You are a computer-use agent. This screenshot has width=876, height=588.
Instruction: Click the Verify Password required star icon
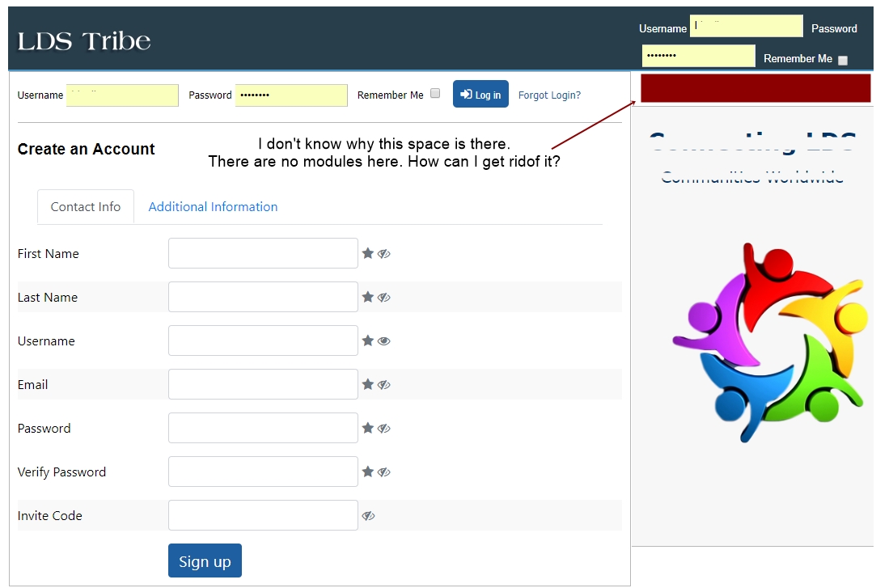[x=367, y=472]
